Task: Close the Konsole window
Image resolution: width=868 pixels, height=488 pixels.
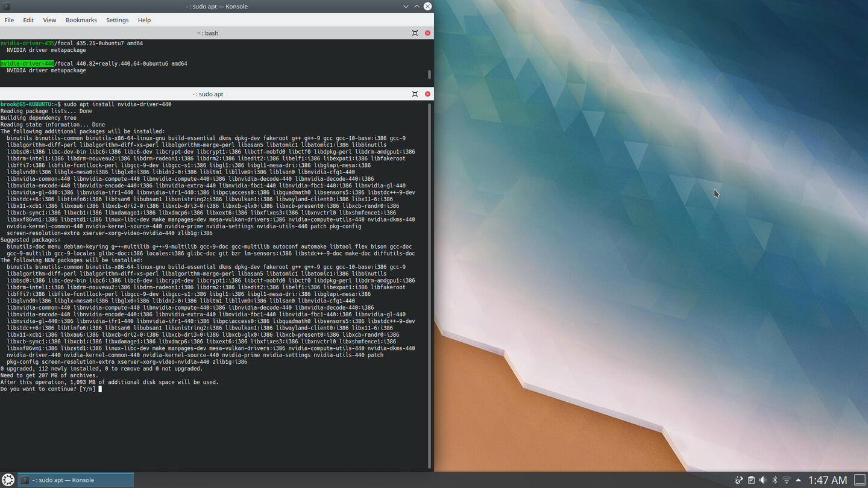Action: tap(427, 6)
